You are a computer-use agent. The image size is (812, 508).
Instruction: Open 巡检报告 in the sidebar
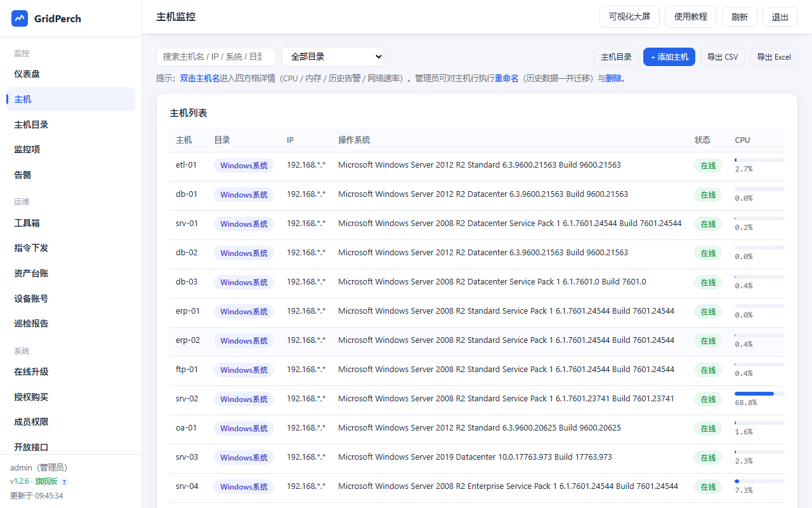click(x=70, y=323)
